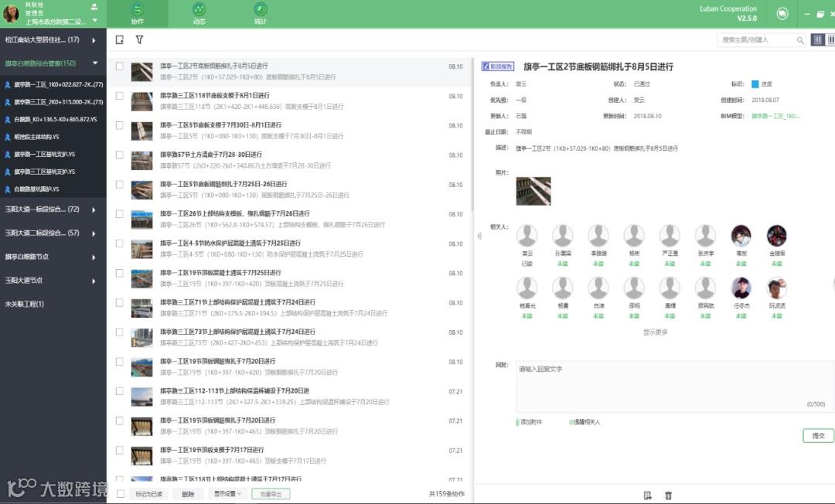
Task: Click 樊云 avatar in related people
Action: coord(527,235)
